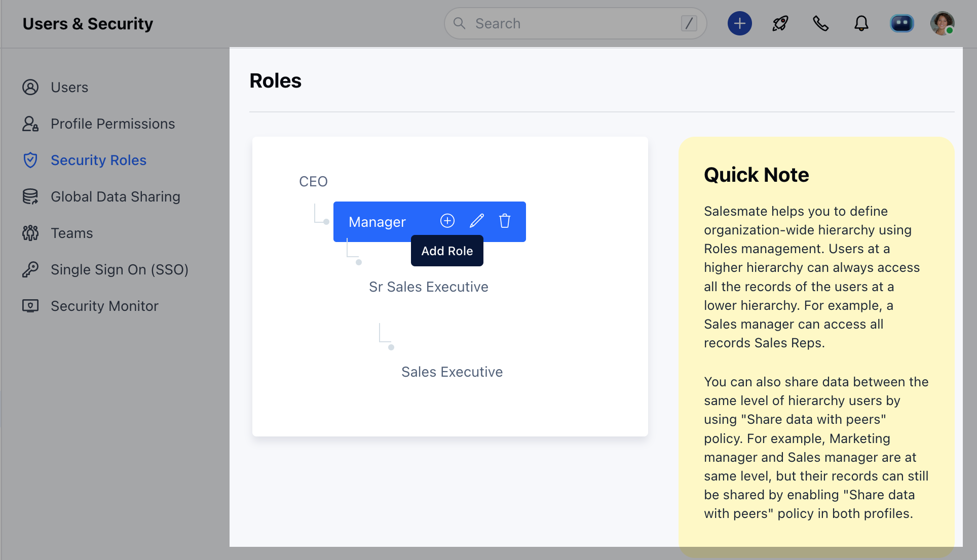Select Security Roles in sidebar
The width and height of the screenshot is (977, 560).
click(98, 160)
